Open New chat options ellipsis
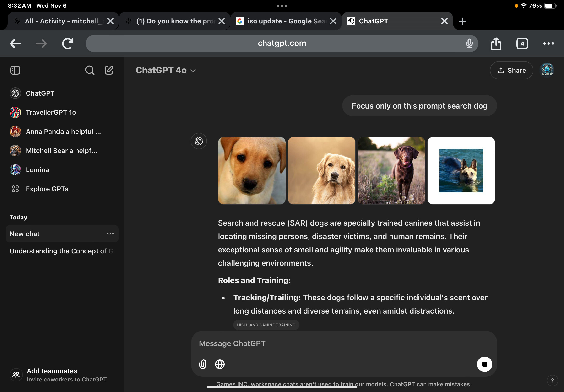 click(x=110, y=234)
